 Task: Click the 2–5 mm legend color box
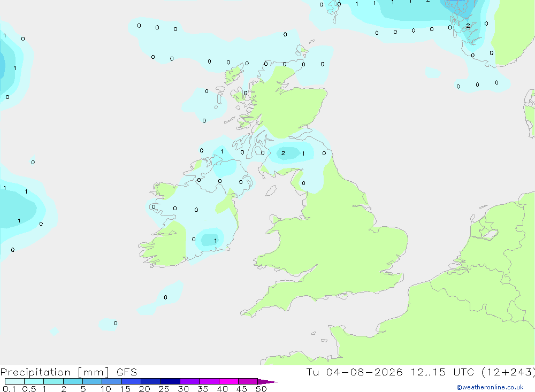(x=73, y=381)
